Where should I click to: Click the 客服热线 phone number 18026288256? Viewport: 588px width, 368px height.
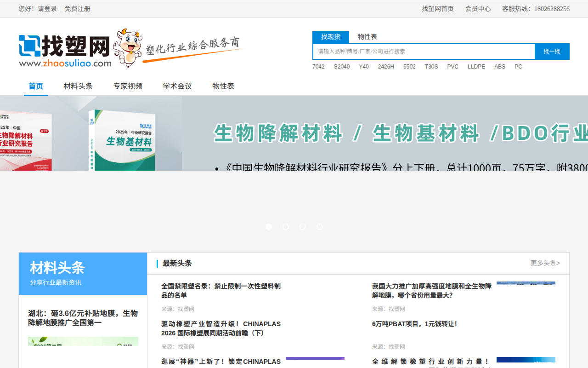point(552,9)
